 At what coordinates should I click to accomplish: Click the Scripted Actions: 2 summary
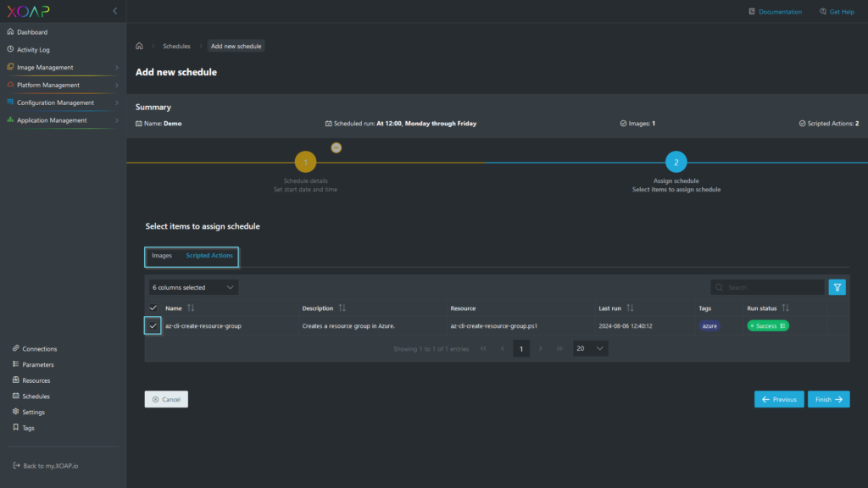pyautogui.click(x=829, y=124)
